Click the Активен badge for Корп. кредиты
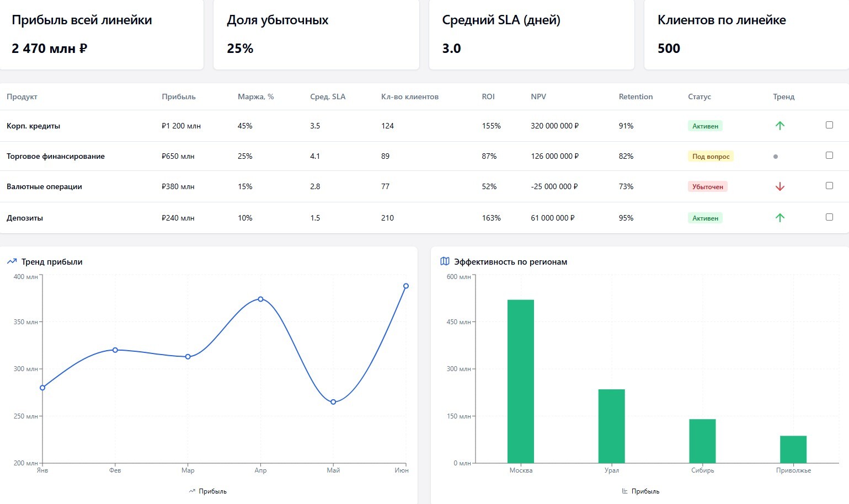The height and width of the screenshot is (504, 849). coord(705,126)
